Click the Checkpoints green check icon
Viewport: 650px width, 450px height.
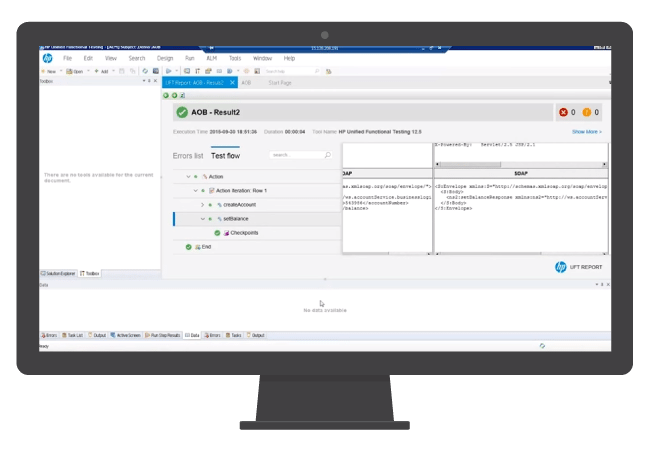coord(217,233)
